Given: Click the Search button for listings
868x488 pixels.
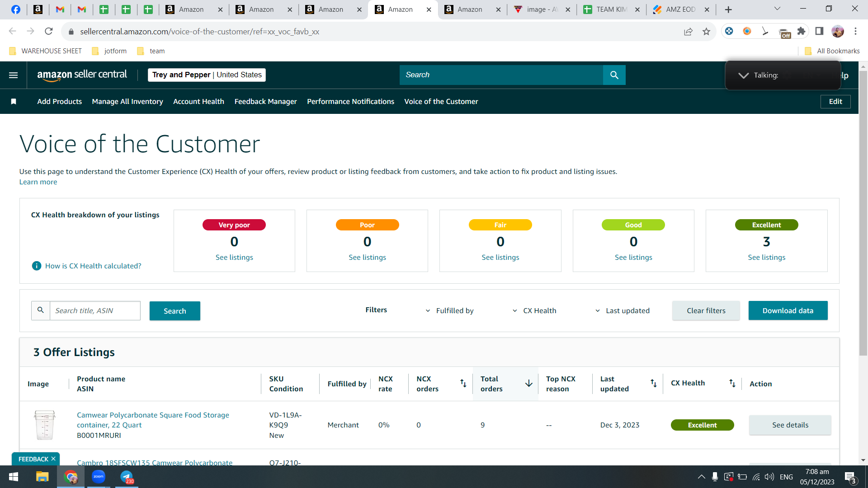Looking at the screenshot, I should (175, 311).
